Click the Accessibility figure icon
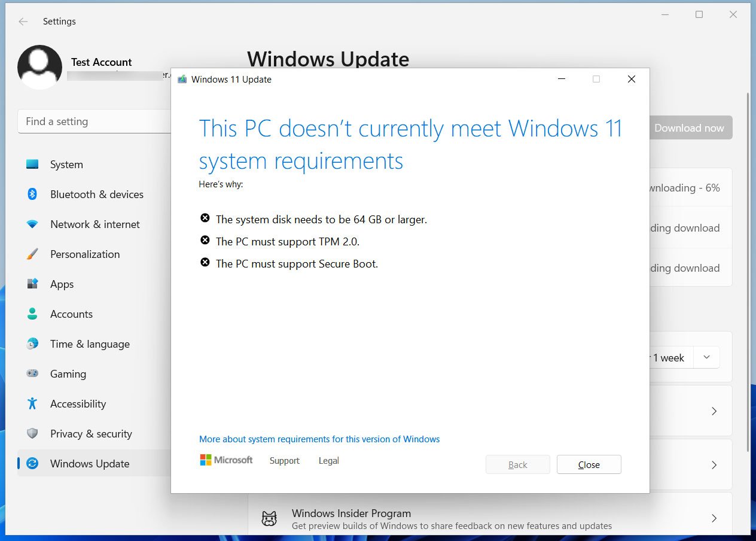 pyautogui.click(x=32, y=403)
